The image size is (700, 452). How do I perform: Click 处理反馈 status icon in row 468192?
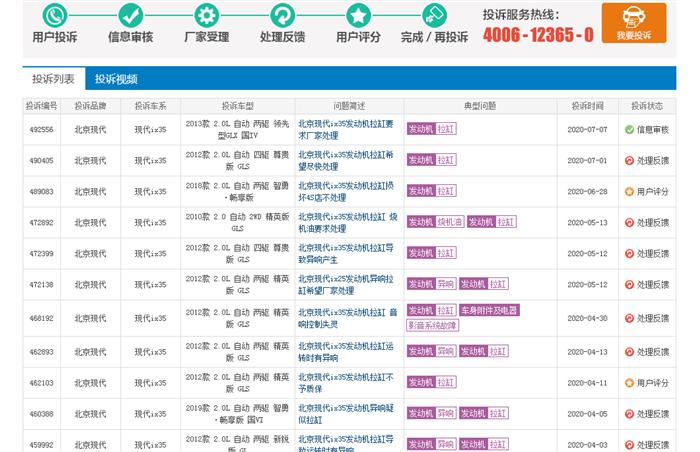coord(629,318)
